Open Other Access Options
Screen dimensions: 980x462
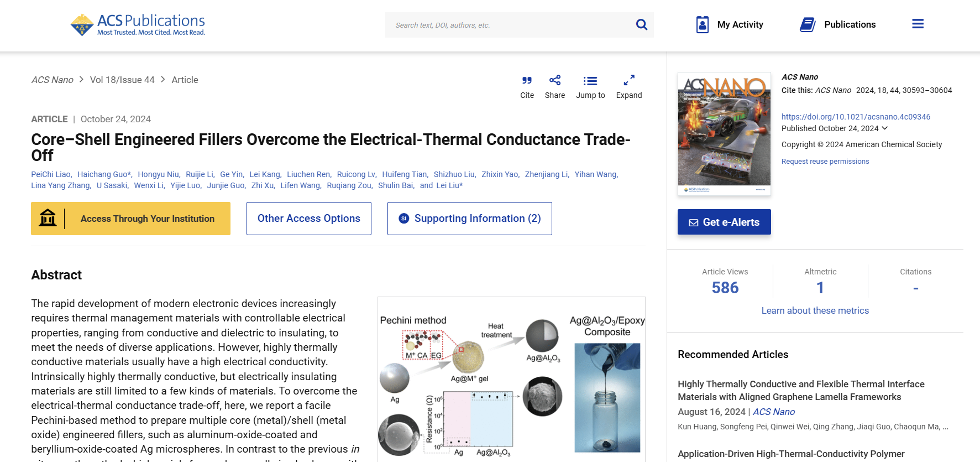tap(308, 219)
